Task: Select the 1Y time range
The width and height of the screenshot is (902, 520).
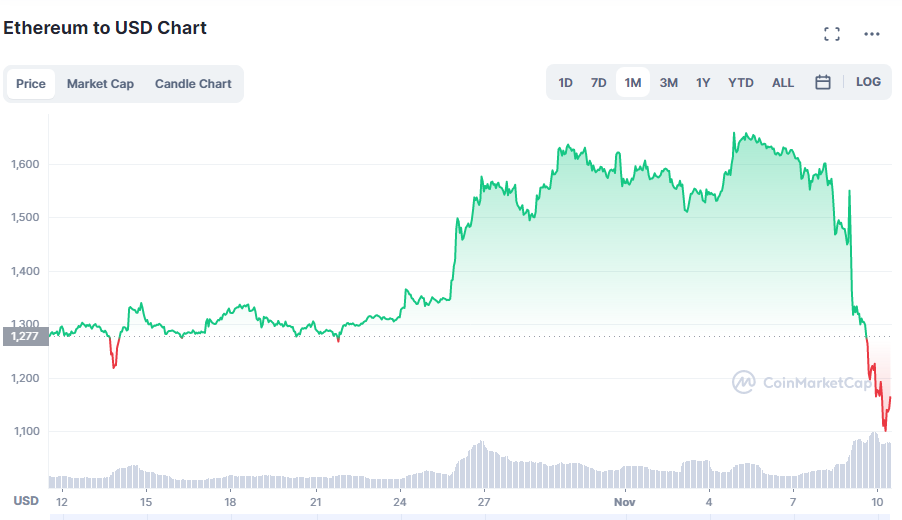Action: (703, 83)
